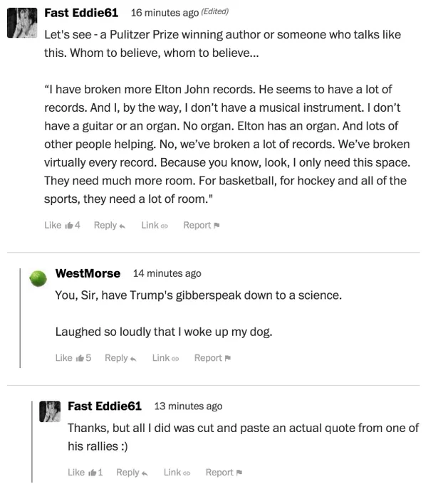Open Fast Eddie61 profile from top comment
This screenshot has width=448, height=484.
[81, 13]
